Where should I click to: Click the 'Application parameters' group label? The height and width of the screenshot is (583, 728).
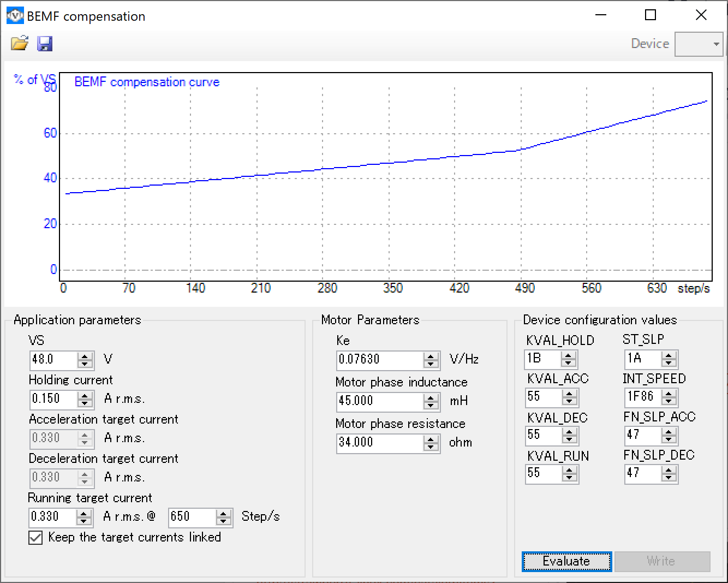[x=77, y=320]
